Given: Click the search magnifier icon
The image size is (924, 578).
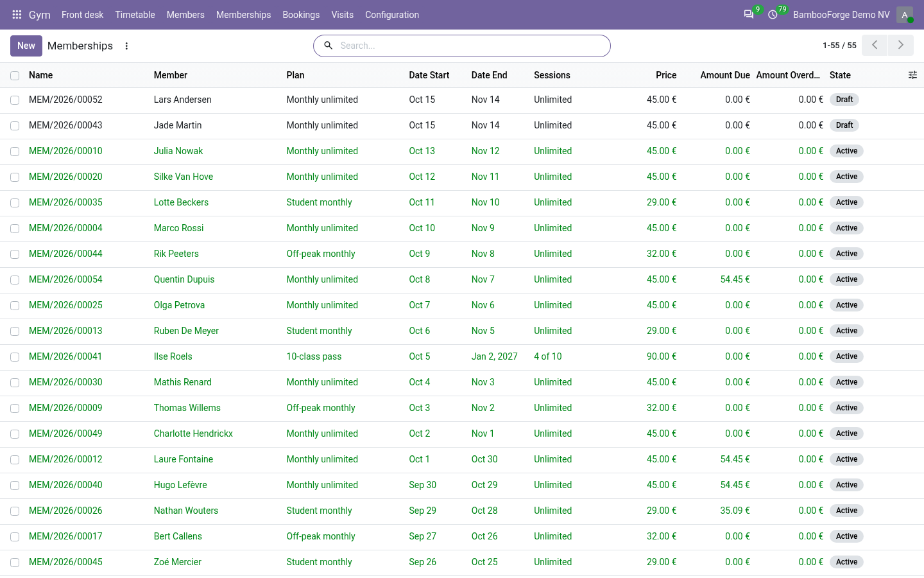Looking at the screenshot, I should coord(328,46).
